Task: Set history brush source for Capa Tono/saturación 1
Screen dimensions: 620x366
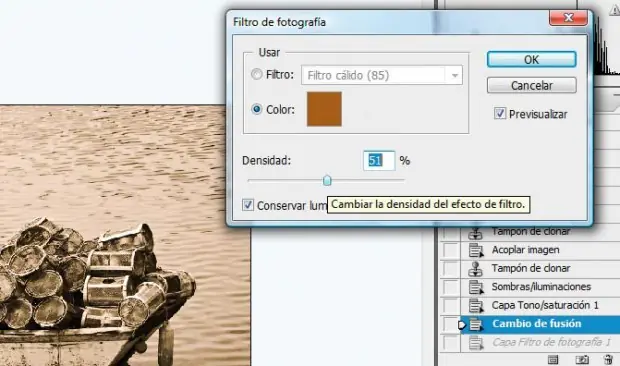Action: point(450,306)
